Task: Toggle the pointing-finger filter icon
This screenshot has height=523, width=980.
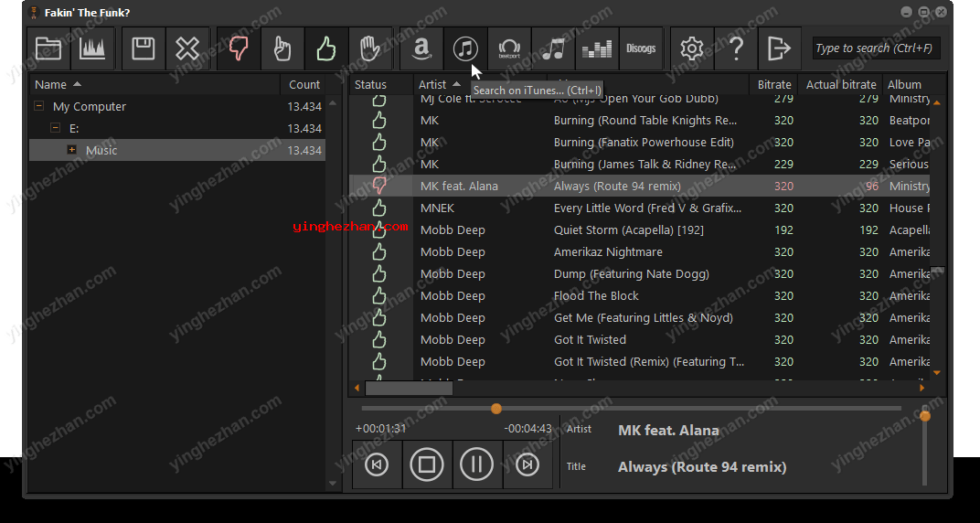Action: (282, 48)
